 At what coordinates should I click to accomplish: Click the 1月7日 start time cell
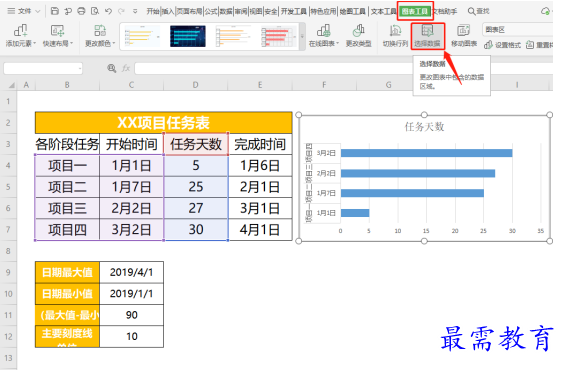(131, 187)
